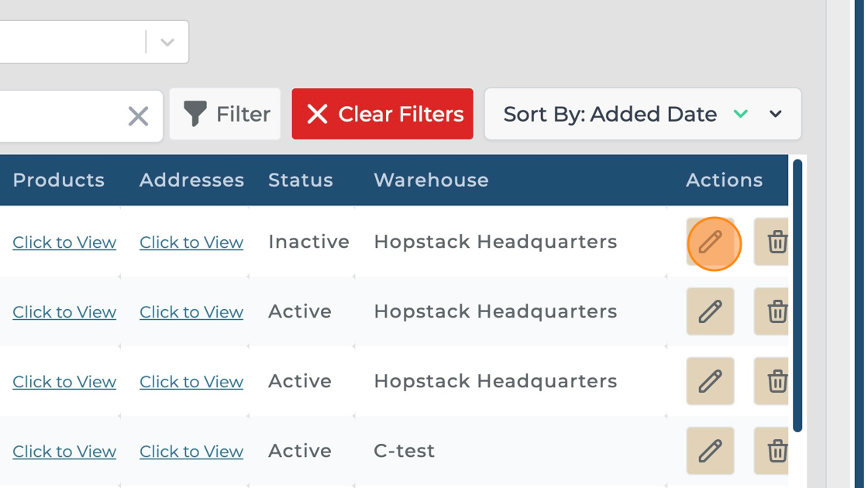
Task: View Products in the Inactive row
Action: (x=64, y=242)
